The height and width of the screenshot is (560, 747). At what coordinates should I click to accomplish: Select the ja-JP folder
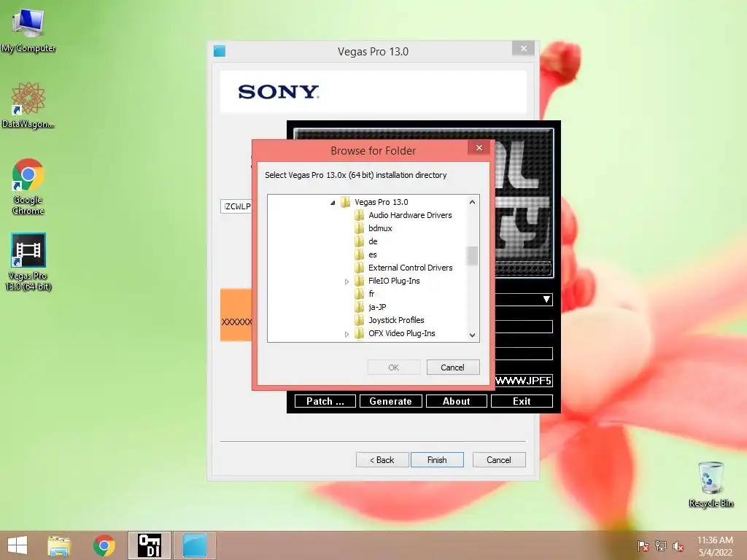[377, 307]
